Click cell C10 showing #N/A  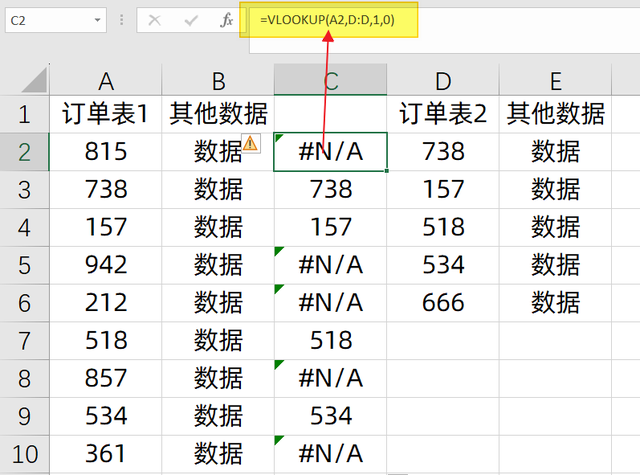331,454
